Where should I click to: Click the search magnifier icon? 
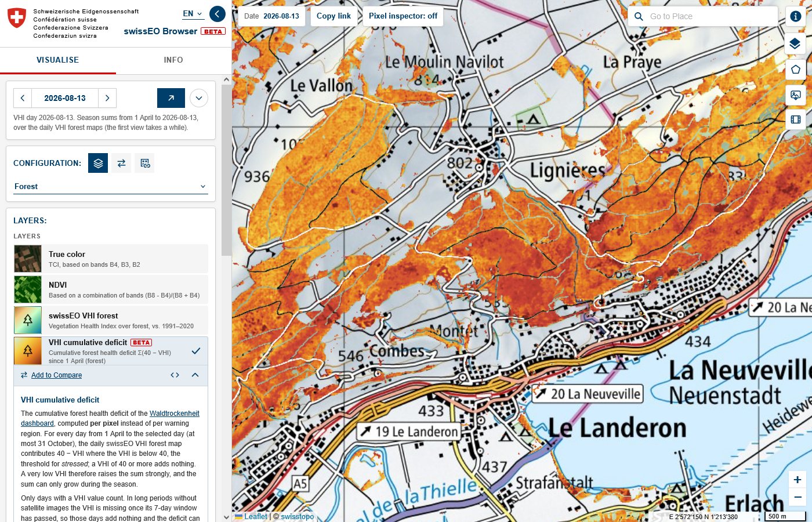pyautogui.click(x=639, y=16)
